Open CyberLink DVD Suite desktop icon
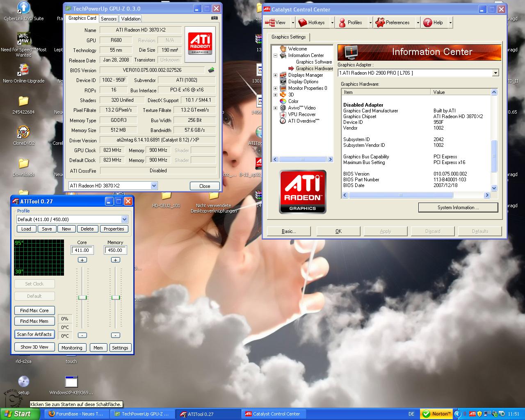The image size is (525, 420). (x=23, y=11)
